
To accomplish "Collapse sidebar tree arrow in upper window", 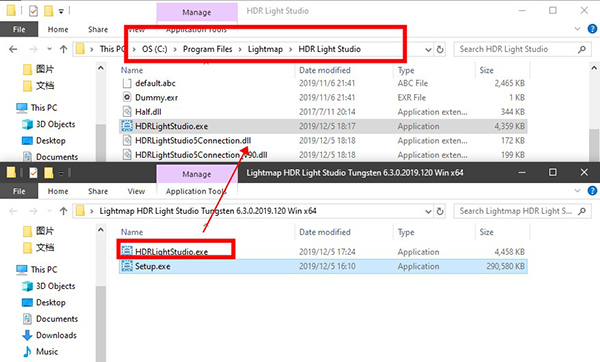I will pos(101,68).
